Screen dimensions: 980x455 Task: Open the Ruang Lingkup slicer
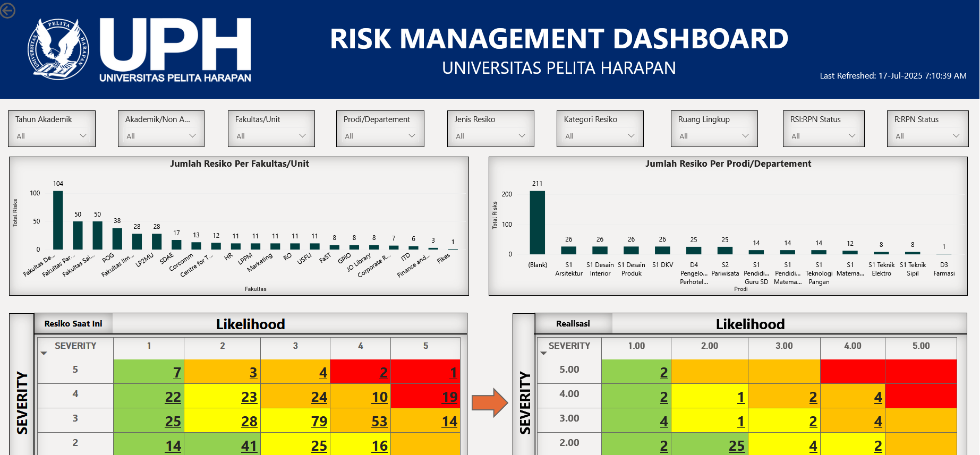coord(714,136)
